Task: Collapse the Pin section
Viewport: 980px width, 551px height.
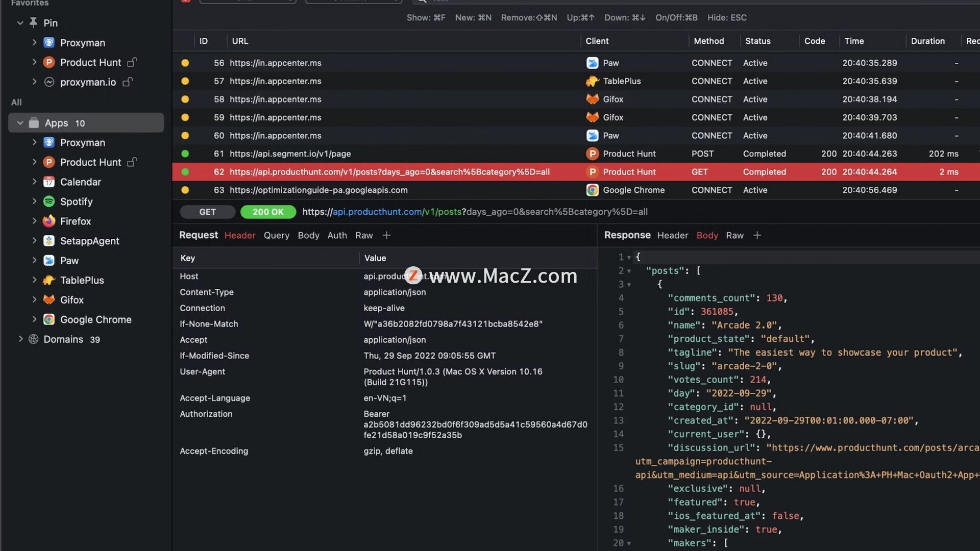Action: (x=20, y=23)
